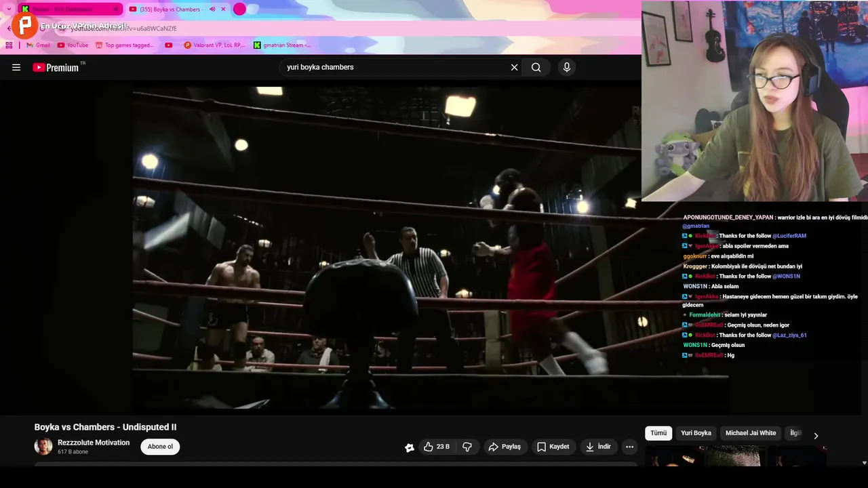Mute the YouTube tab via speaker icon
The height and width of the screenshot is (488, 868).
click(x=212, y=9)
